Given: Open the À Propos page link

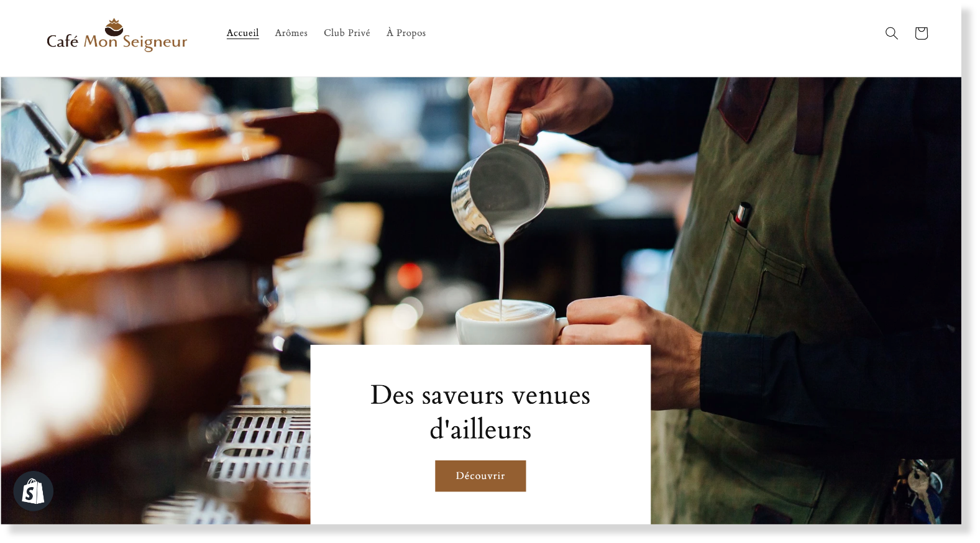Looking at the screenshot, I should pos(406,33).
